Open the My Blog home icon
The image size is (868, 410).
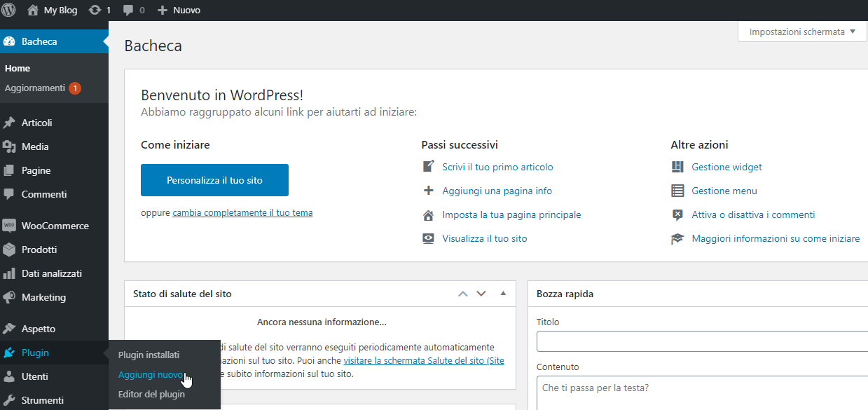coord(32,10)
